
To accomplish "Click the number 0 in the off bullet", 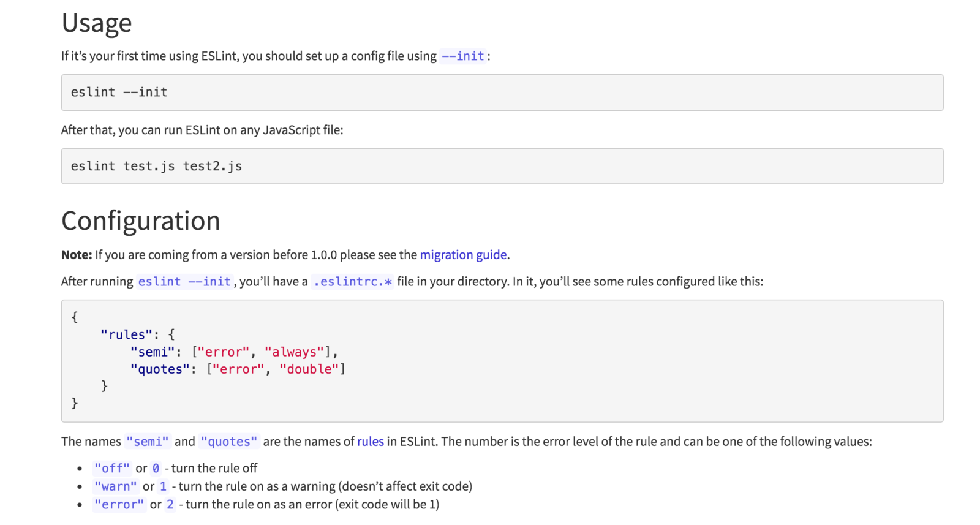I will point(156,469).
